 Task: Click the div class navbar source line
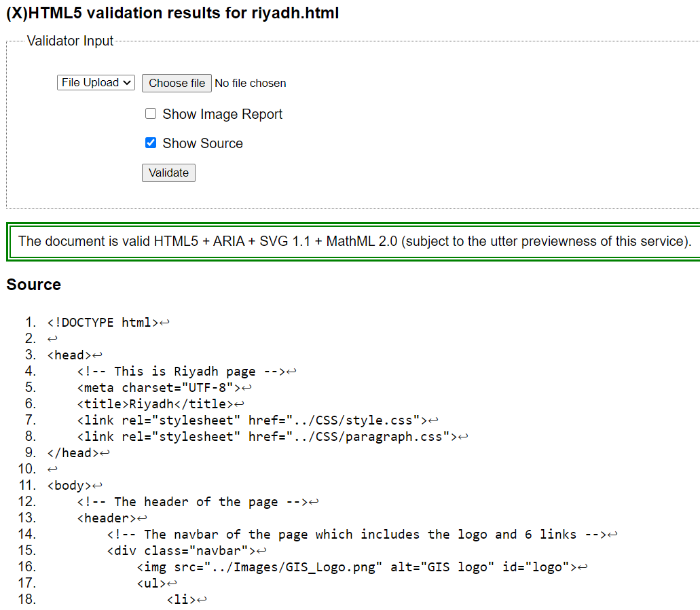point(181,550)
